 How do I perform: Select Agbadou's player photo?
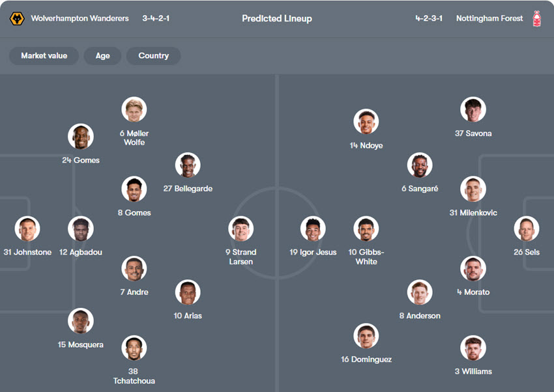pos(81,229)
